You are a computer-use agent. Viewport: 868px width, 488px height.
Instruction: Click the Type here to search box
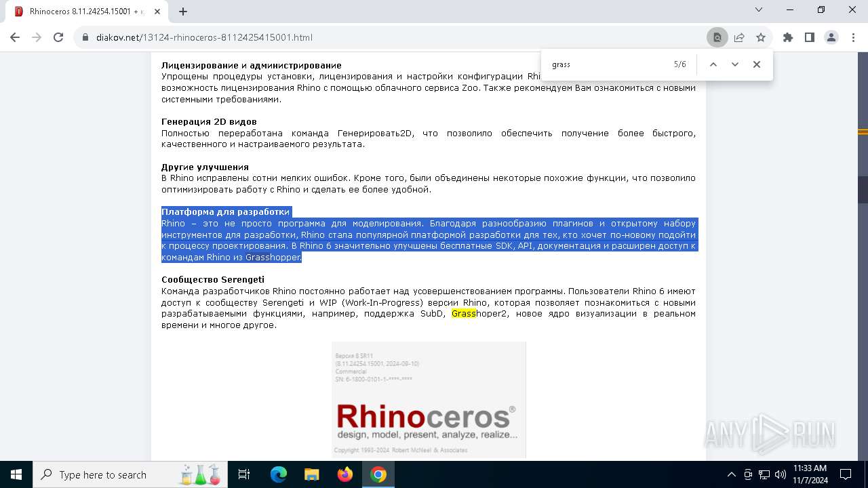[130, 474]
